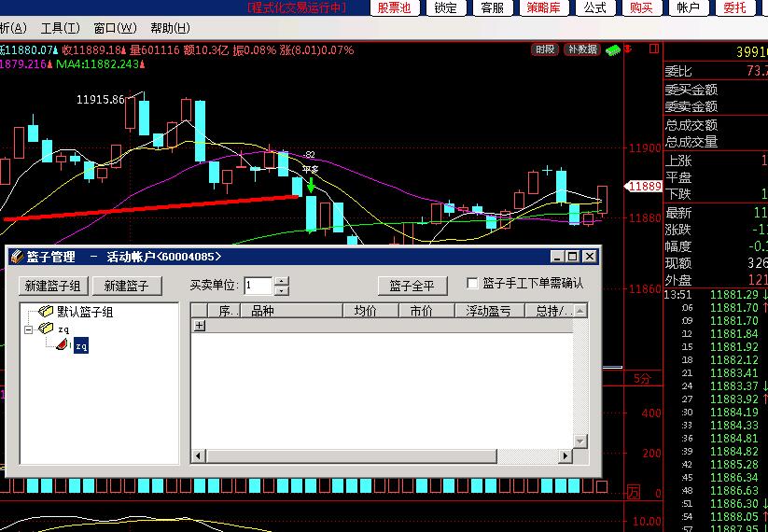Viewport: 768px width, 532px height.
Task: Click the red dollar sign icon above chart
Action: click(x=628, y=49)
